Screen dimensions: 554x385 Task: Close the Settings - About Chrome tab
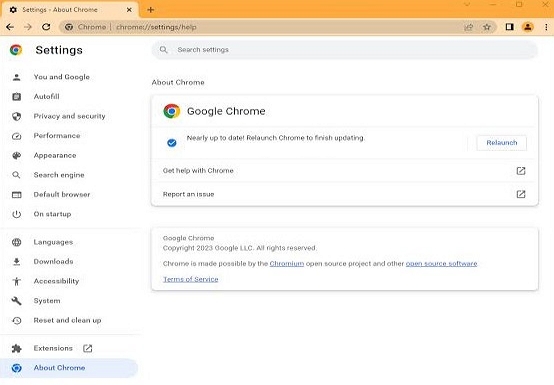[129, 10]
